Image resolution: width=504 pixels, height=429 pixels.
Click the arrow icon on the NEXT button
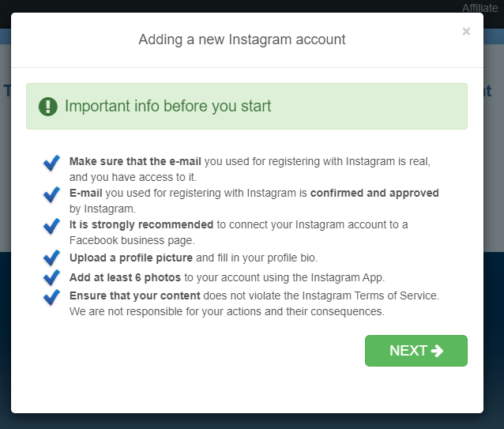pos(438,351)
